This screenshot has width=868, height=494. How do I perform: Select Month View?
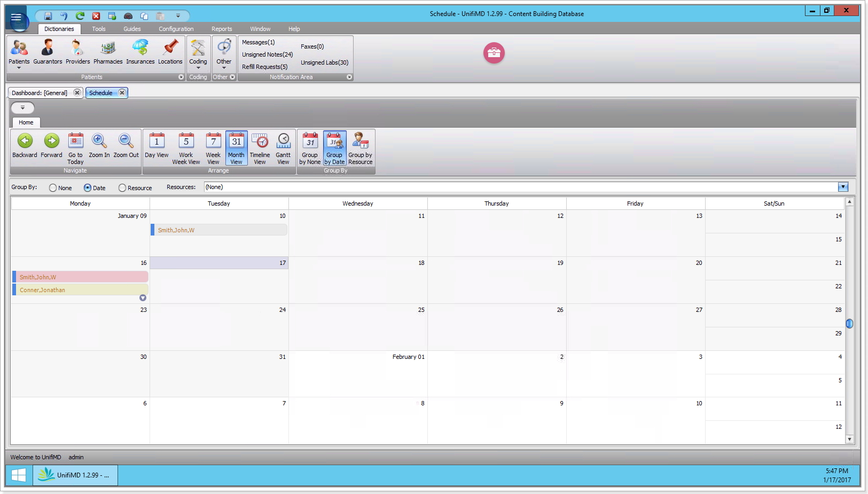point(236,148)
